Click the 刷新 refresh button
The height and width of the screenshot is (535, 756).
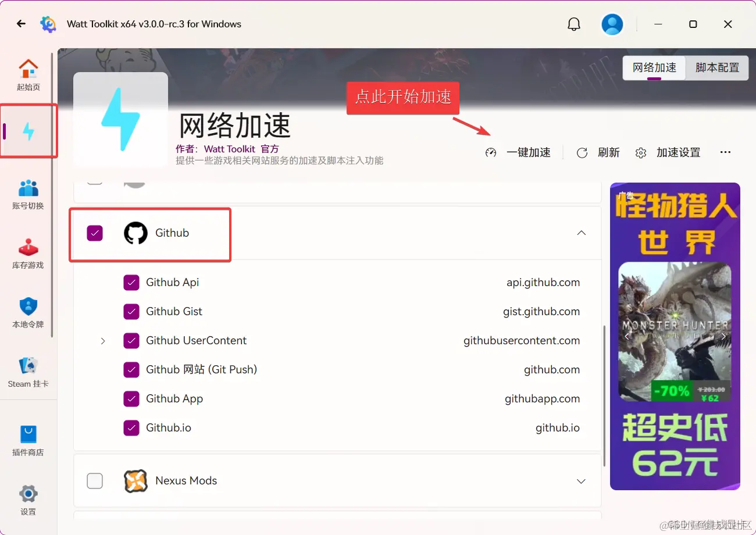pyautogui.click(x=599, y=152)
